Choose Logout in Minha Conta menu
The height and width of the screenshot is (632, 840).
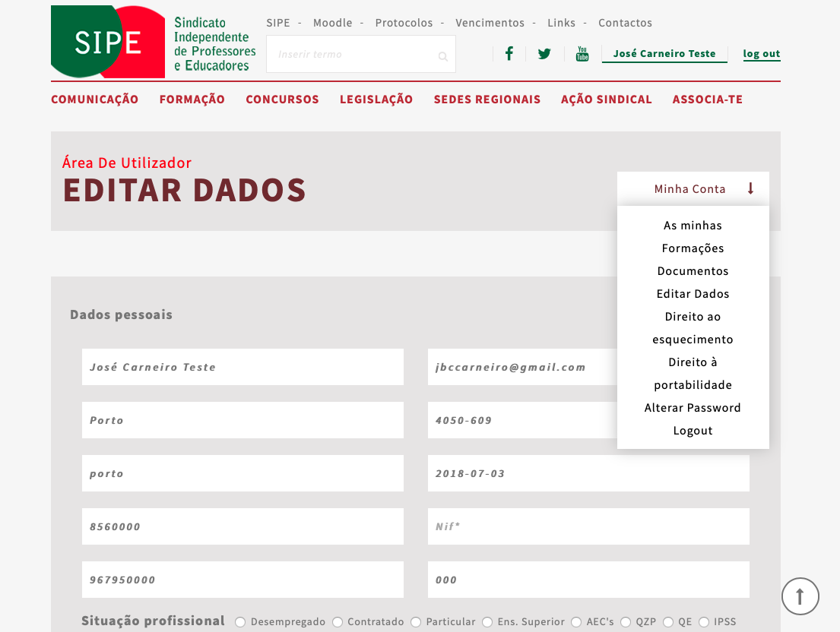click(x=693, y=431)
